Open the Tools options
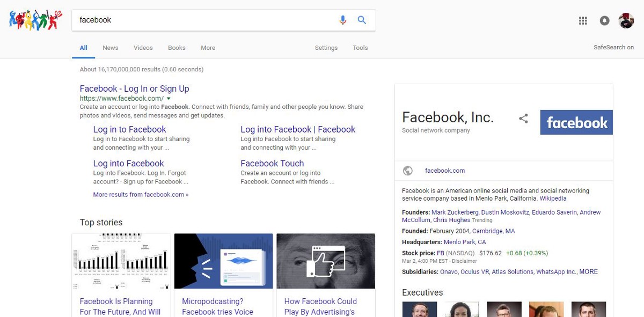The width and height of the screenshot is (644, 317). [360, 48]
